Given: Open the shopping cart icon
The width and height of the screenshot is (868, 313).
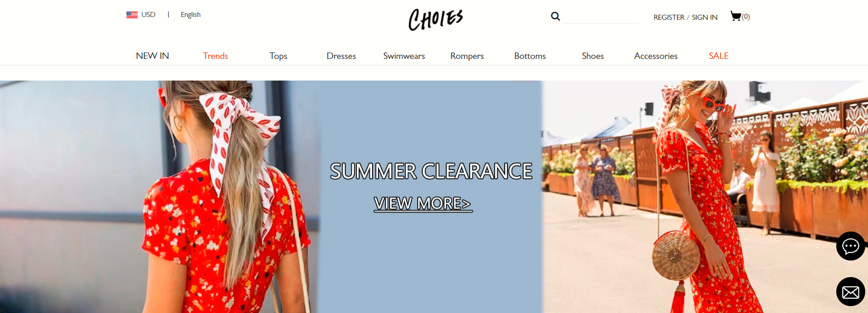Looking at the screenshot, I should tap(736, 16).
